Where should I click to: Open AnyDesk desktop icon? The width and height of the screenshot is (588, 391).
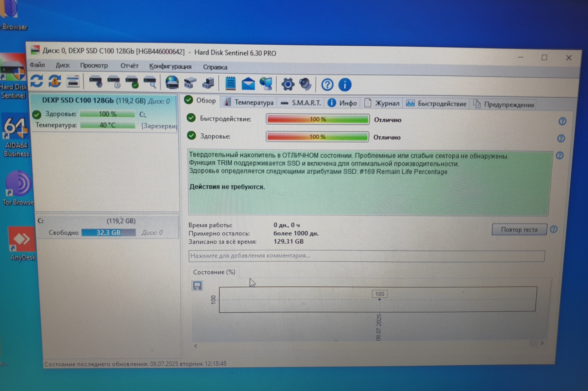(x=22, y=243)
